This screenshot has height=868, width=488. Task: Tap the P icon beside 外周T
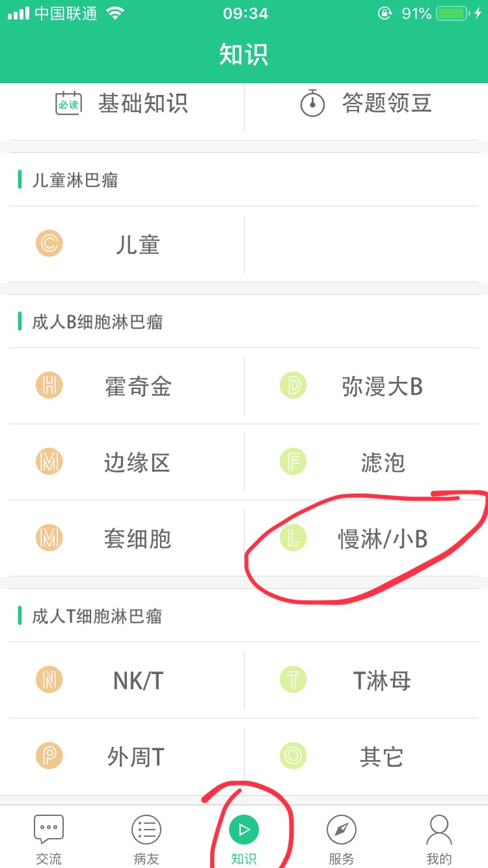[49, 757]
